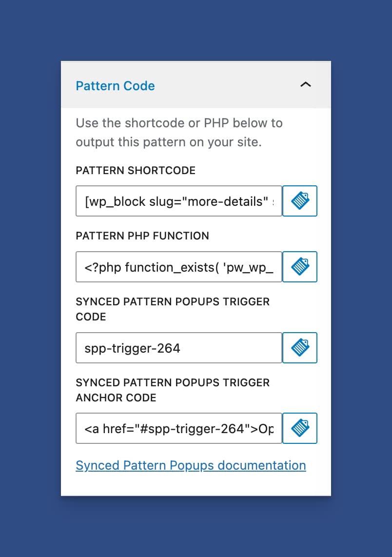This screenshot has width=392, height=557.
Task: Select the spp-trigger-264 input field
Action: click(178, 348)
